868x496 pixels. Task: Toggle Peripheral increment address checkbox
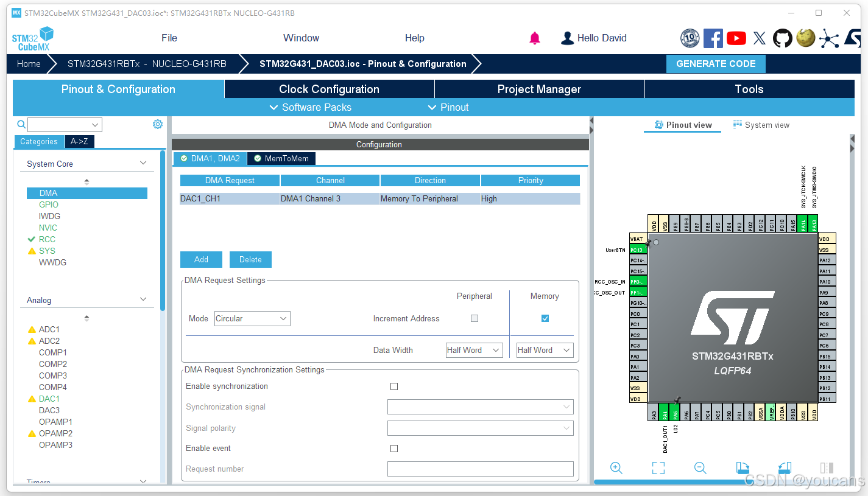coord(475,318)
